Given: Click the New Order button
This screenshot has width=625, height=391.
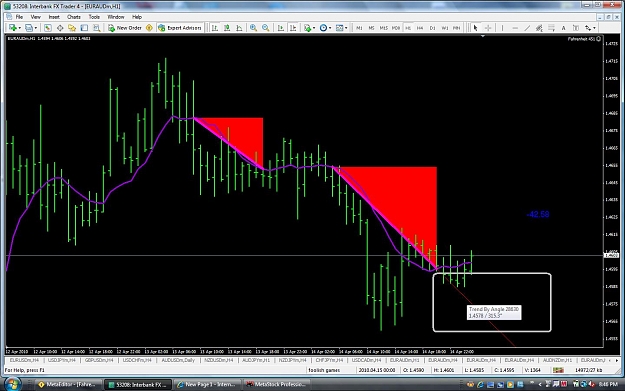Looking at the screenshot, I should [125, 28].
